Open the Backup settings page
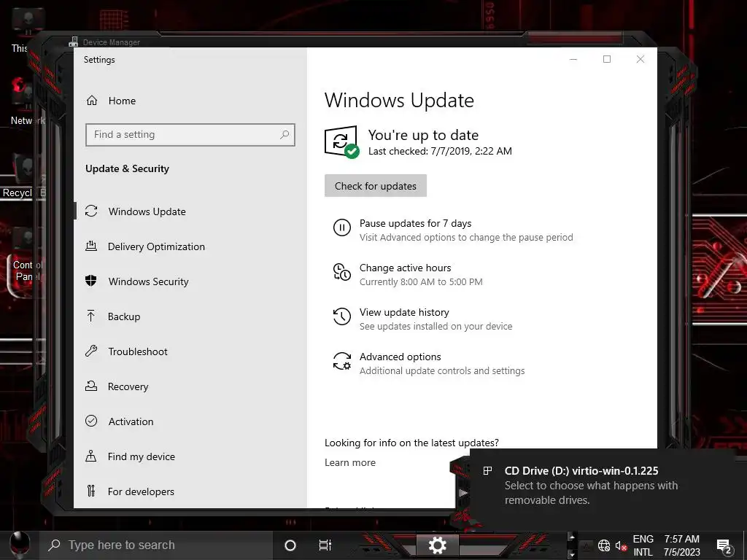Viewport: 747px width, 560px height. 124,316
